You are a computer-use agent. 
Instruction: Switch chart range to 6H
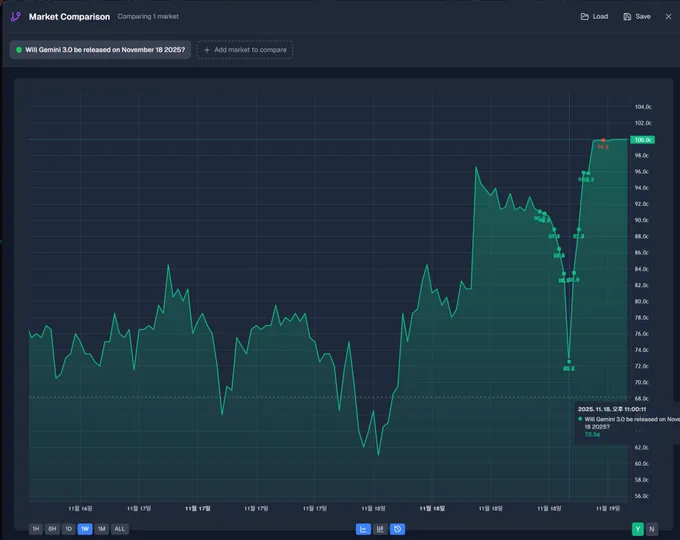pos(52,529)
